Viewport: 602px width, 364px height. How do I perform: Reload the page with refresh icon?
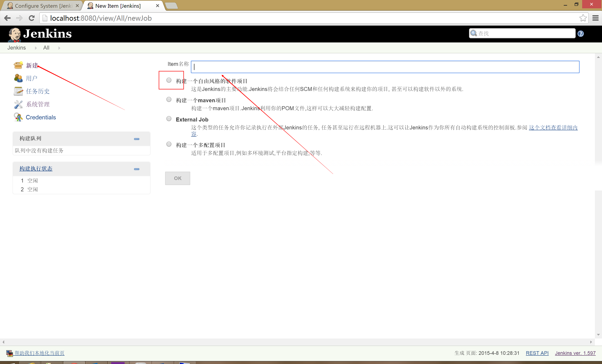point(32,18)
